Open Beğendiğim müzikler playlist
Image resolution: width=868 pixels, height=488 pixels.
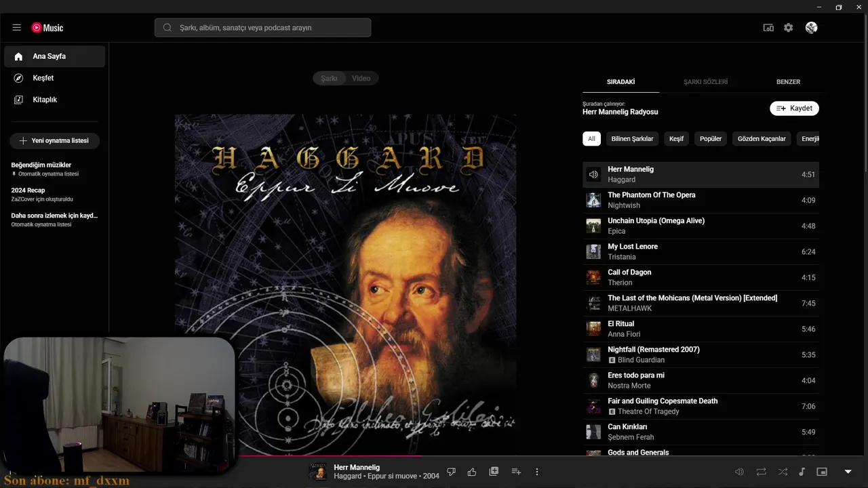click(x=54, y=169)
